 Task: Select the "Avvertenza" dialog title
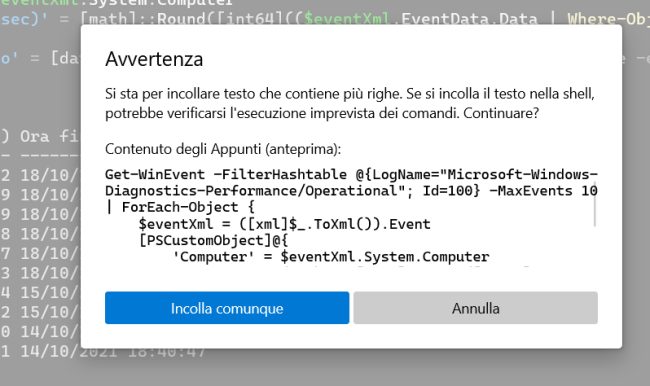(x=154, y=59)
